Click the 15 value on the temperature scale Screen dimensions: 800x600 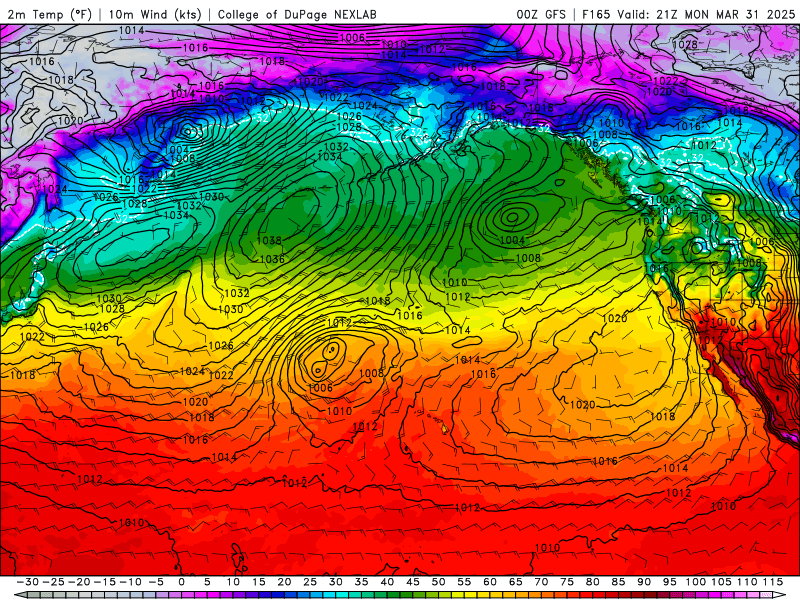259,582
